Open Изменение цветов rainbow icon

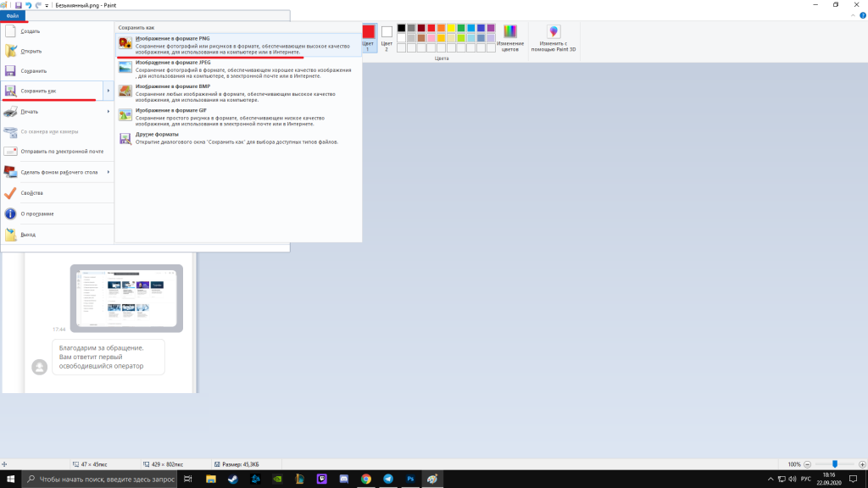(x=509, y=38)
